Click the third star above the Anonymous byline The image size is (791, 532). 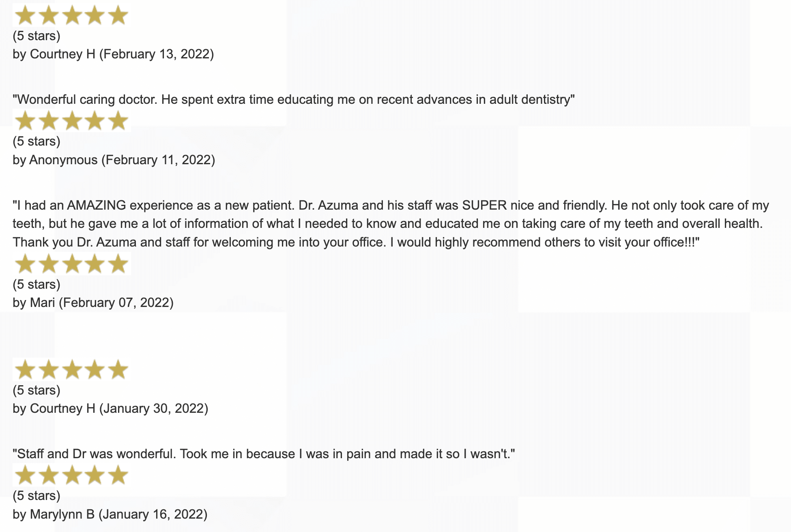pyautogui.click(x=72, y=121)
